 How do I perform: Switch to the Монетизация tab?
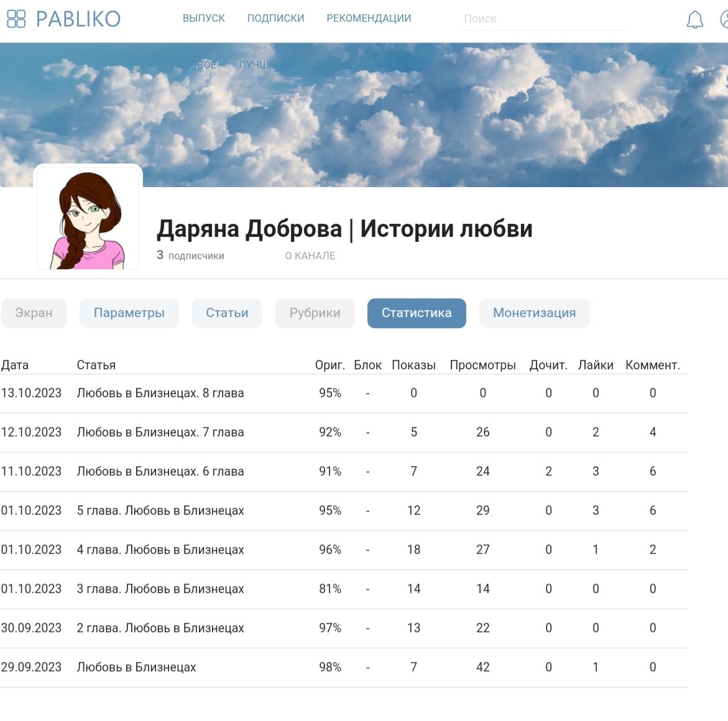[x=534, y=313]
